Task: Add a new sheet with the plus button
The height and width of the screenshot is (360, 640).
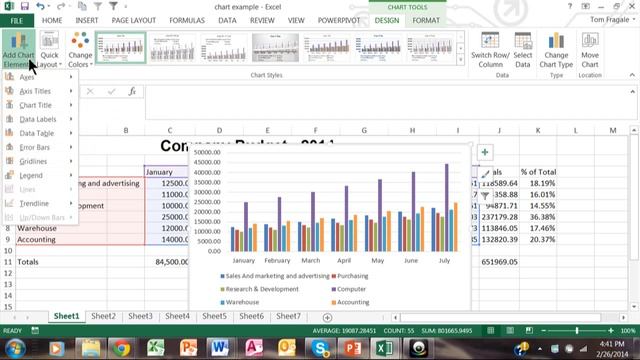Action: (327, 317)
